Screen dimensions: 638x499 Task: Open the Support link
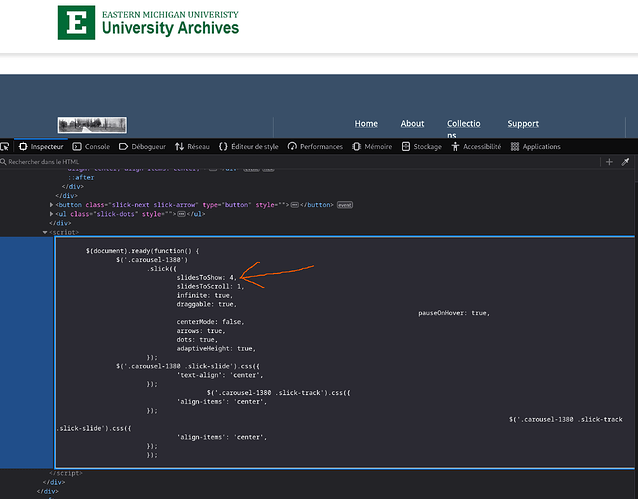point(523,123)
